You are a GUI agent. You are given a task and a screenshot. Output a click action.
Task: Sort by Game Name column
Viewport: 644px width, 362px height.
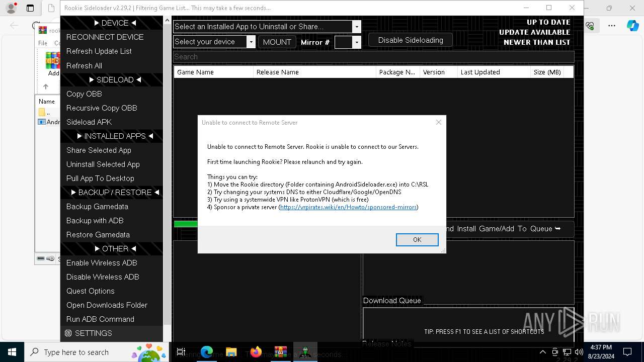(213, 72)
